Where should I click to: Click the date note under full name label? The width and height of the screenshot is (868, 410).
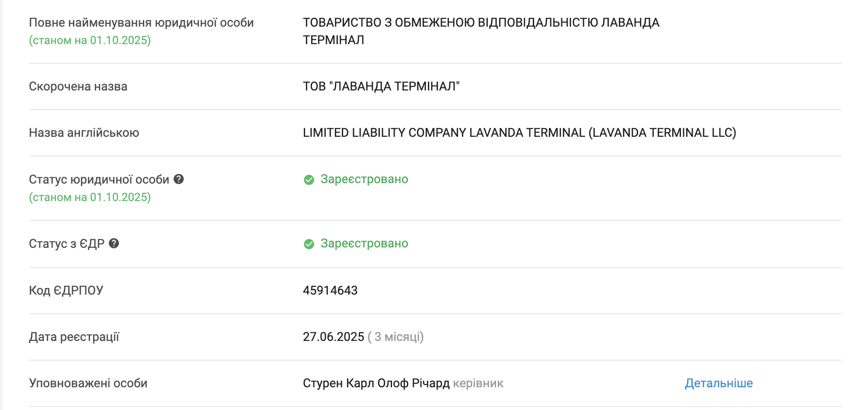point(90,40)
